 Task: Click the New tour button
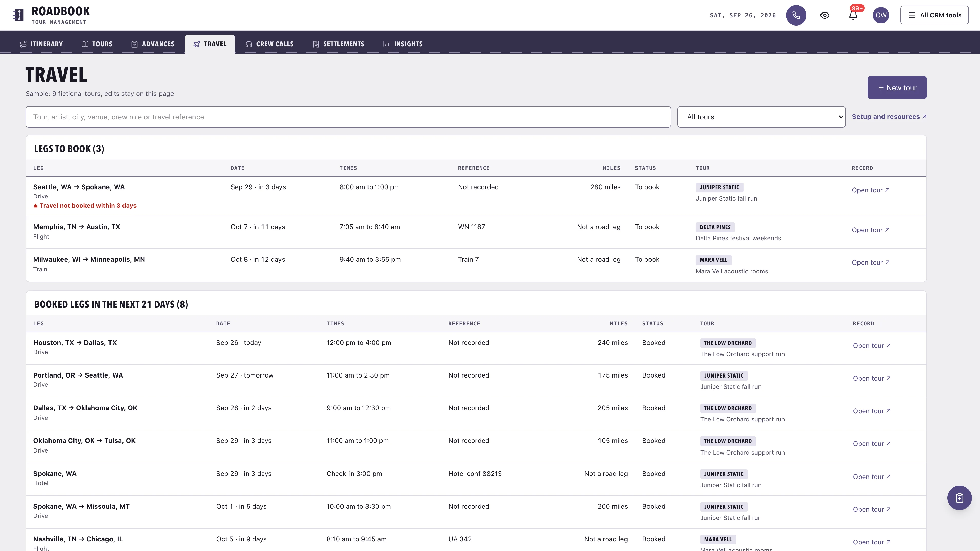pos(897,87)
